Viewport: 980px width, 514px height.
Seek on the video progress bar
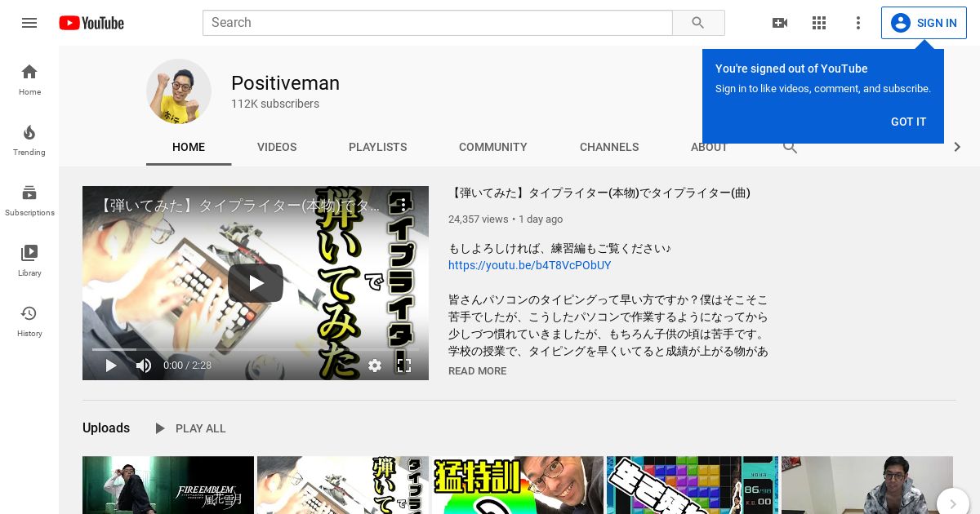click(x=256, y=349)
